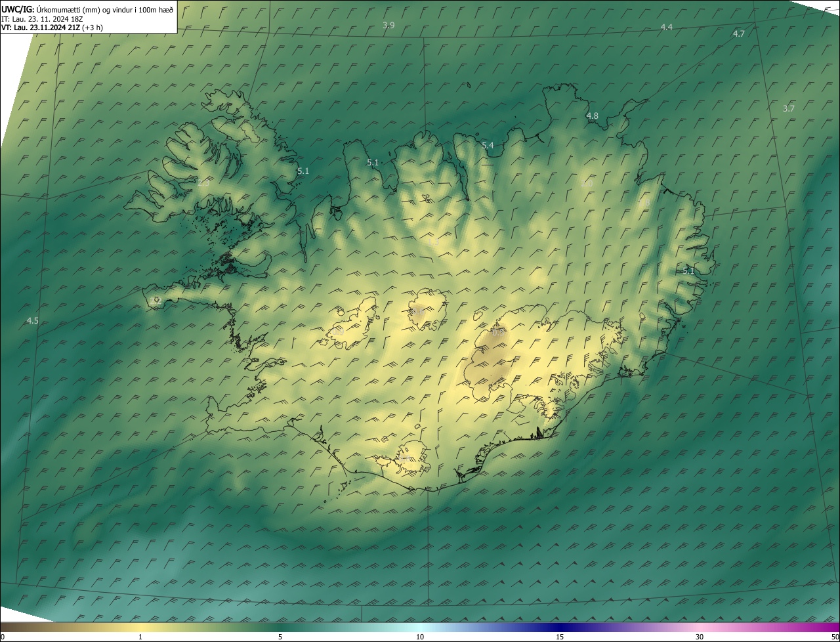
Task: Click the faint 1.3 value on the map
Action: pos(433,242)
